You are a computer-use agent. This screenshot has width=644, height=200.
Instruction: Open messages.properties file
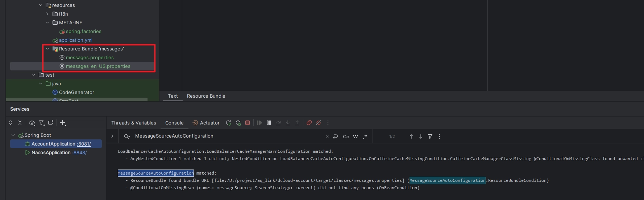(90, 57)
